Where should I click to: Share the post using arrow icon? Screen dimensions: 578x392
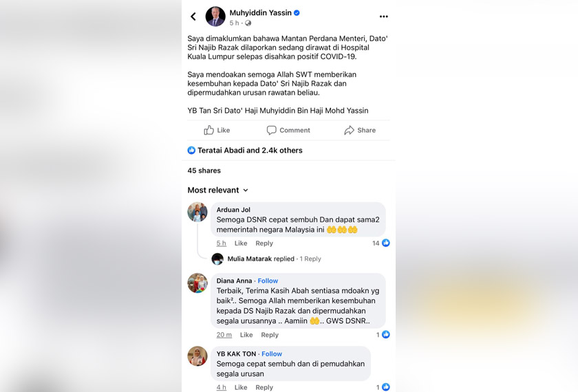[x=360, y=130]
